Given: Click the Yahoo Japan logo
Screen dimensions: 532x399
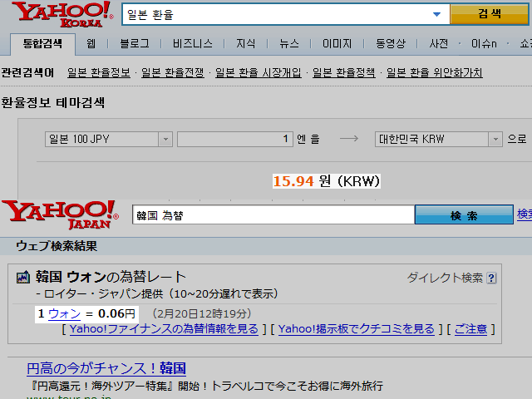Looking at the screenshot, I should [61, 214].
